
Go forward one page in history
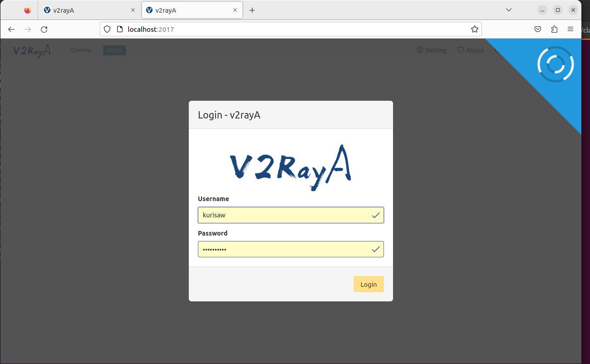tap(28, 29)
